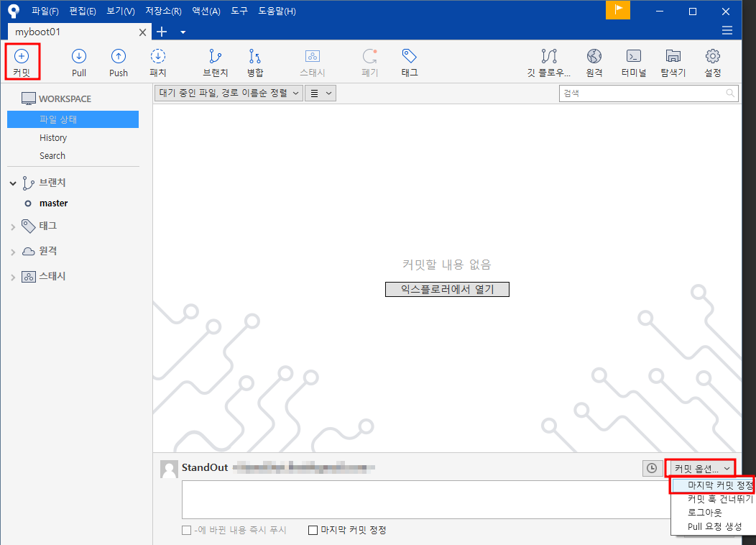Click the 스태시 (Stash) toolbar icon

coord(313,63)
